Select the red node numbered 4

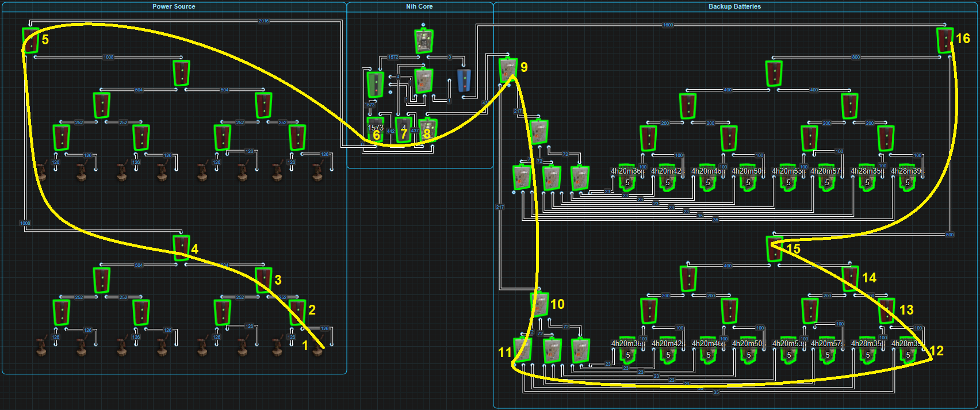(181, 248)
